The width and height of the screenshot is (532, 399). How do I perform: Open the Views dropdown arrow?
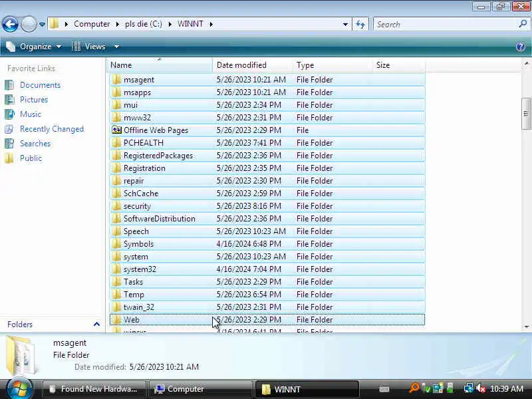116,47
